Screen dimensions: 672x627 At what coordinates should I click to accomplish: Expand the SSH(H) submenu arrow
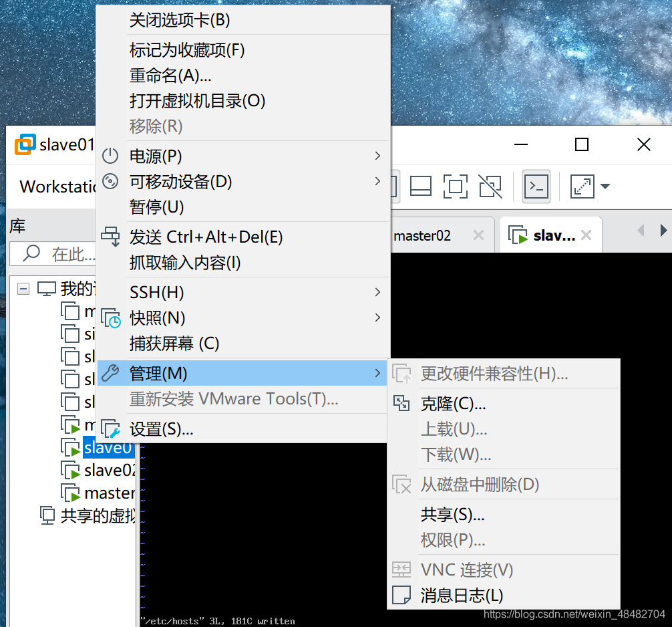point(377,293)
